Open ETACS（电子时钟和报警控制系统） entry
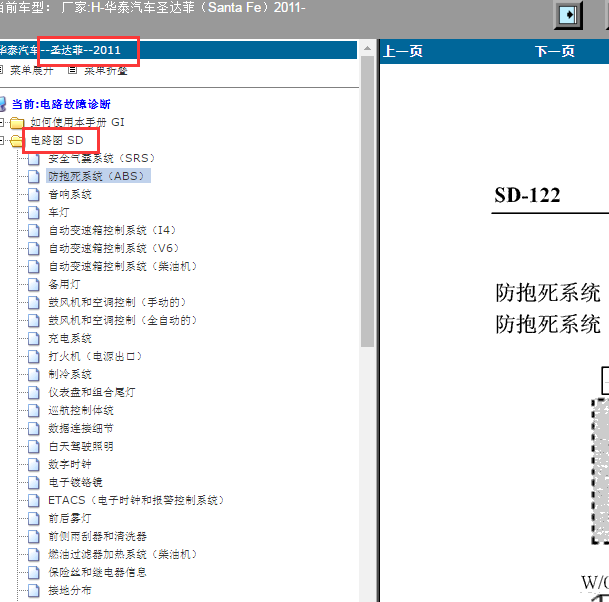 [136, 500]
